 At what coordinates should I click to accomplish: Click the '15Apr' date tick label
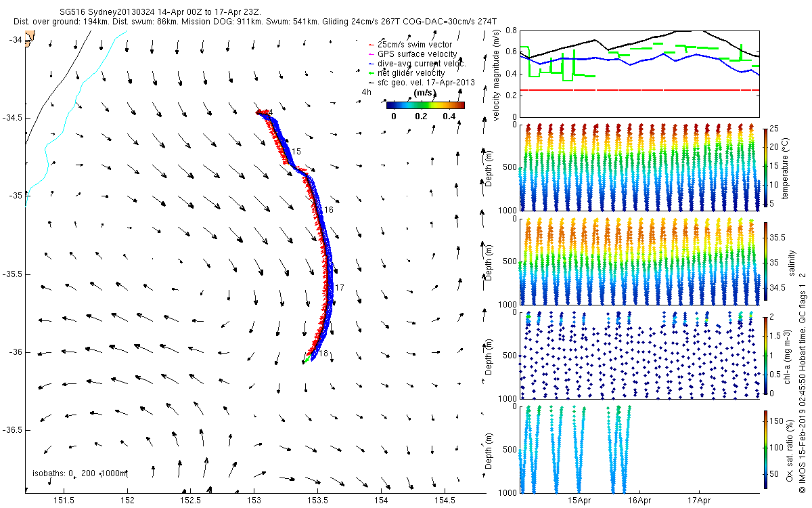click(x=580, y=501)
